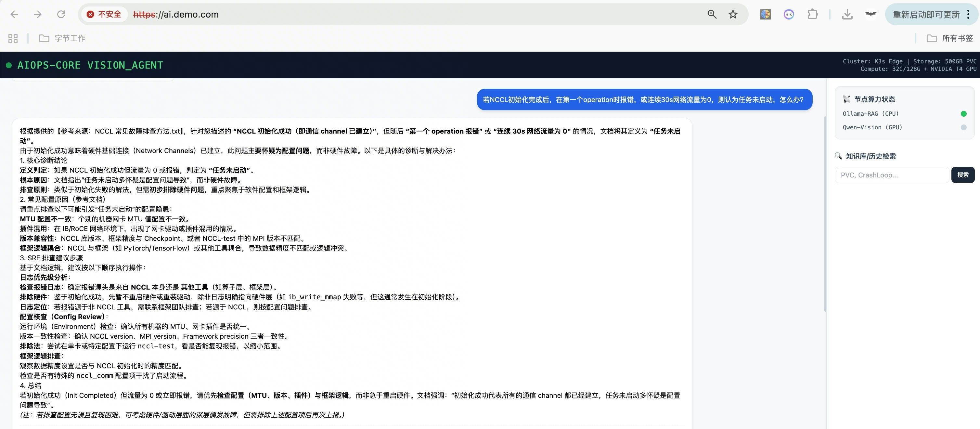Open the Chrome three-dot menu
980x429 pixels.
(x=968, y=15)
